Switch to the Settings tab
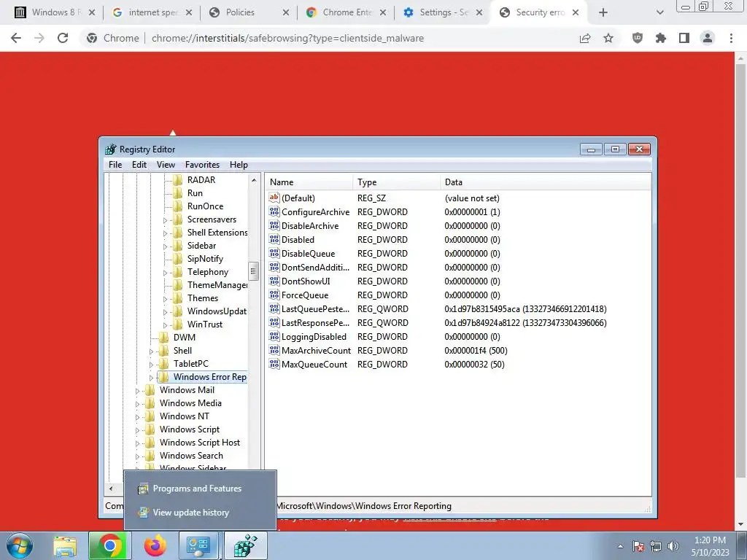747x560 pixels. 443,12
